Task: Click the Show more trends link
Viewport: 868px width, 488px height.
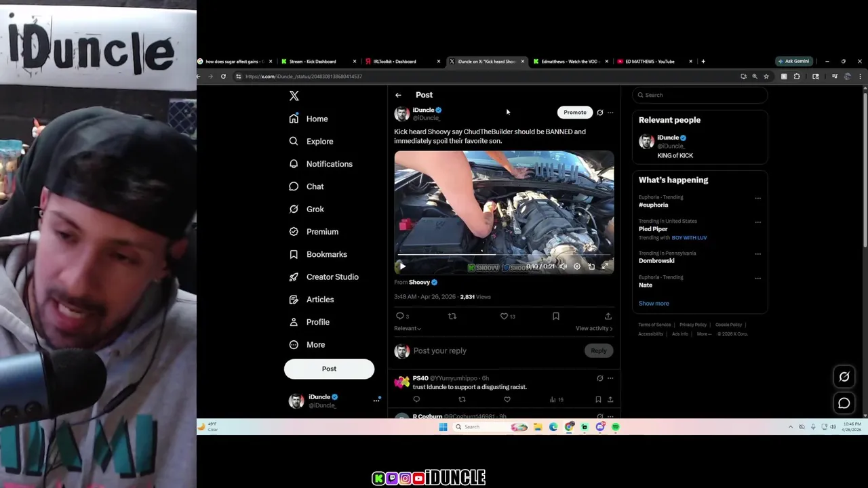Action: [654, 304]
